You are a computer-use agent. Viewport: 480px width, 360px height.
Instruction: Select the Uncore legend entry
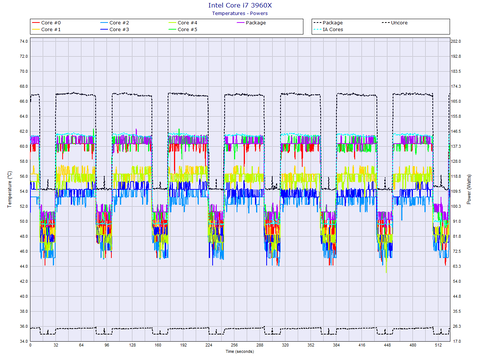[395, 23]
